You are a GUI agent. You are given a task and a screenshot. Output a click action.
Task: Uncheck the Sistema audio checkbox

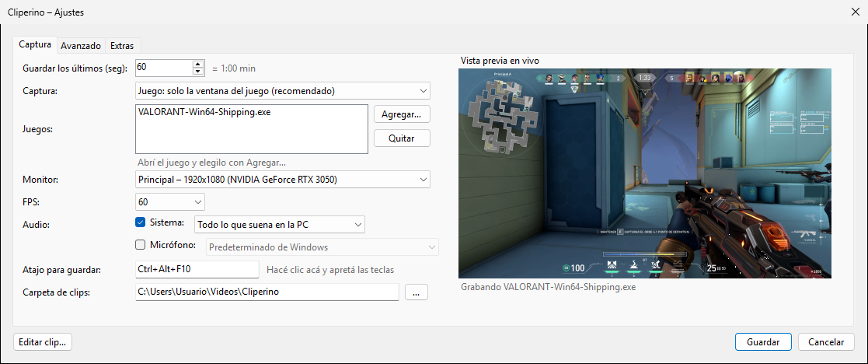point(140,222)
